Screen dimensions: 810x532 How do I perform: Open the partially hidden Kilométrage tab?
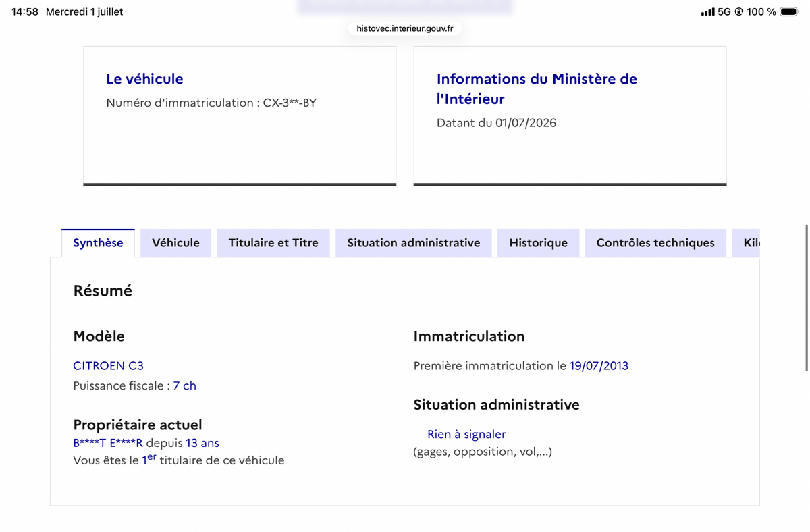[x=746, y=243]
